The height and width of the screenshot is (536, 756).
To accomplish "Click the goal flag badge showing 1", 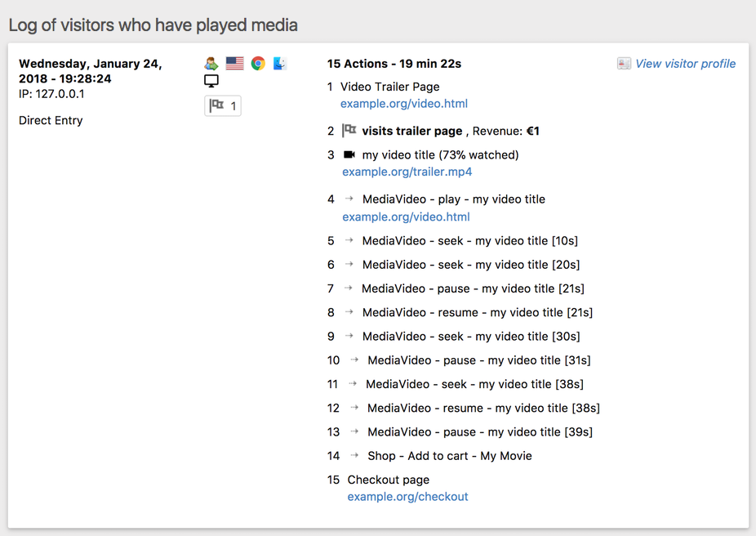I will (222, 105).
